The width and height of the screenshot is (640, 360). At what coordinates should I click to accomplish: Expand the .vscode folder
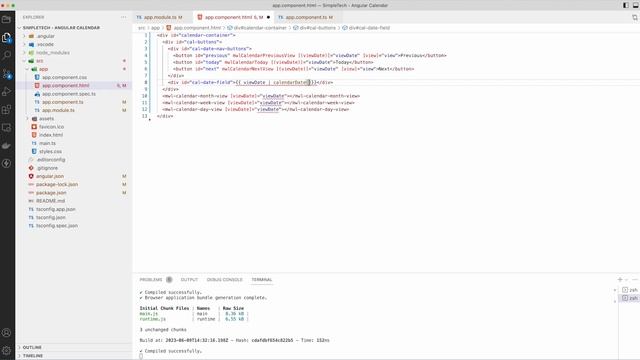(45, 44)
